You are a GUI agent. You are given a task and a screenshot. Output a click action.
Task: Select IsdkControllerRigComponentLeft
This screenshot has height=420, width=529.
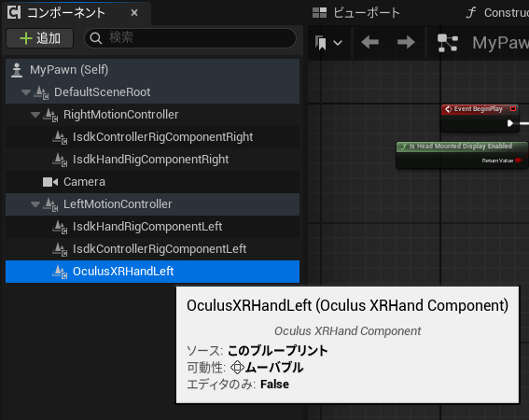pyautogui.click(x=152, y=249)
